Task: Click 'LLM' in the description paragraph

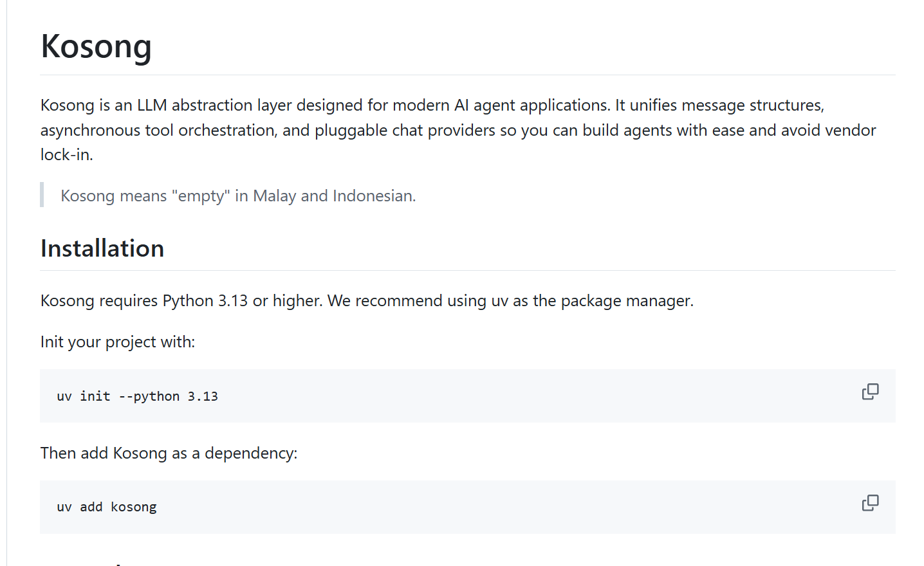Action: coord(152,105)
